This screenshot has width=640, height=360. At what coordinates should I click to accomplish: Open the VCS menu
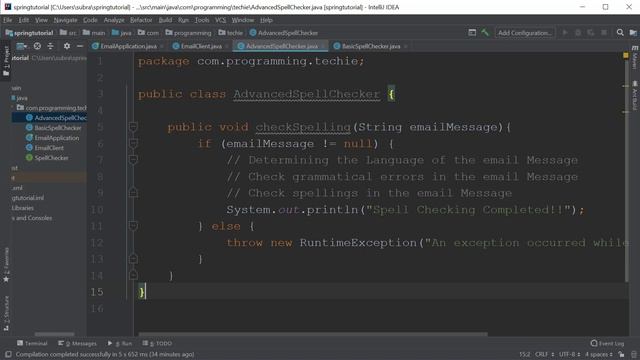click(x=220, y=20)
